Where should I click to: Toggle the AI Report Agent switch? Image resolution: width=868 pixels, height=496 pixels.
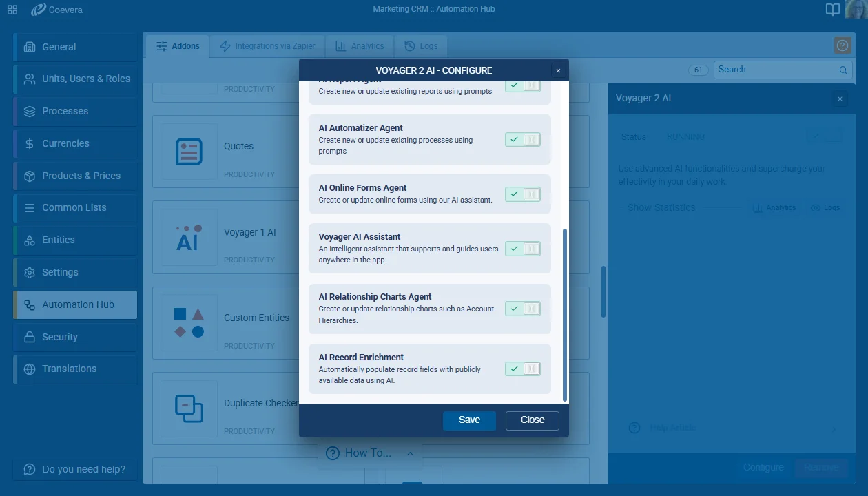[523, 85]
